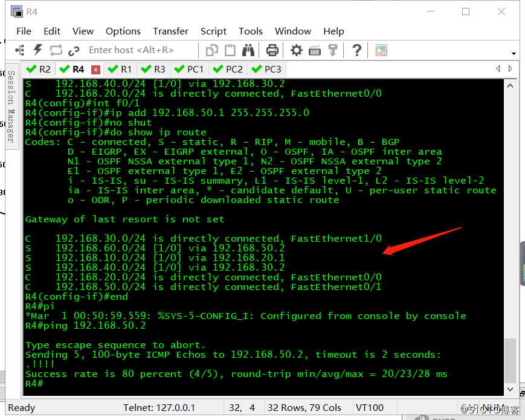Click the Quick Connect lightning icon
This screenshot has width=525, height=420.
tap(37, 50)
